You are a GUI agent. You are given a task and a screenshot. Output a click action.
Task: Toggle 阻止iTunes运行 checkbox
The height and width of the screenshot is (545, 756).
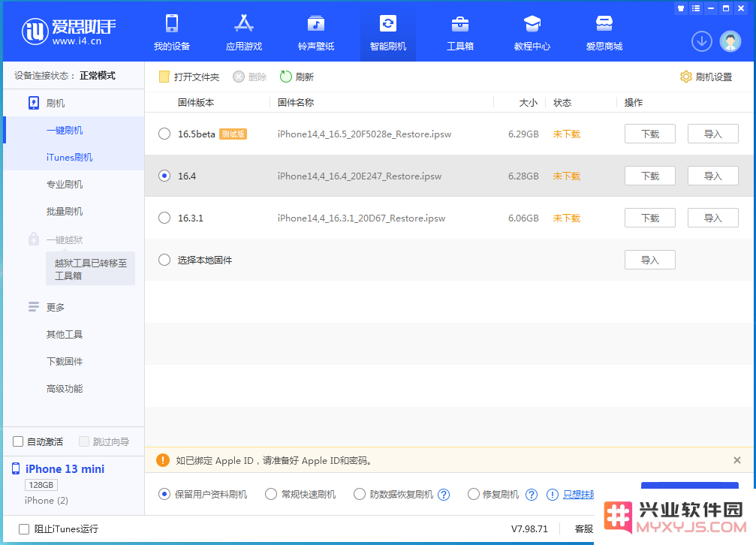point(23,529)
